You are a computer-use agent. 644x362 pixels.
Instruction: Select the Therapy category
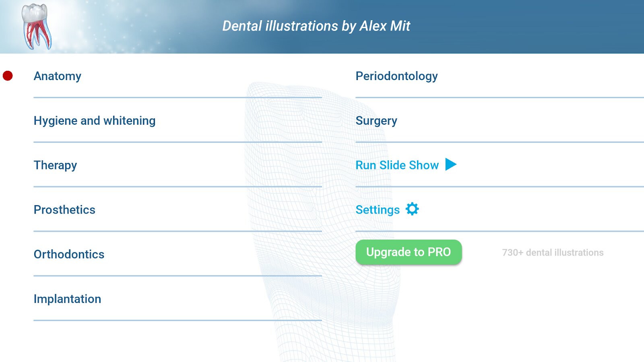(x=55, y=165)
